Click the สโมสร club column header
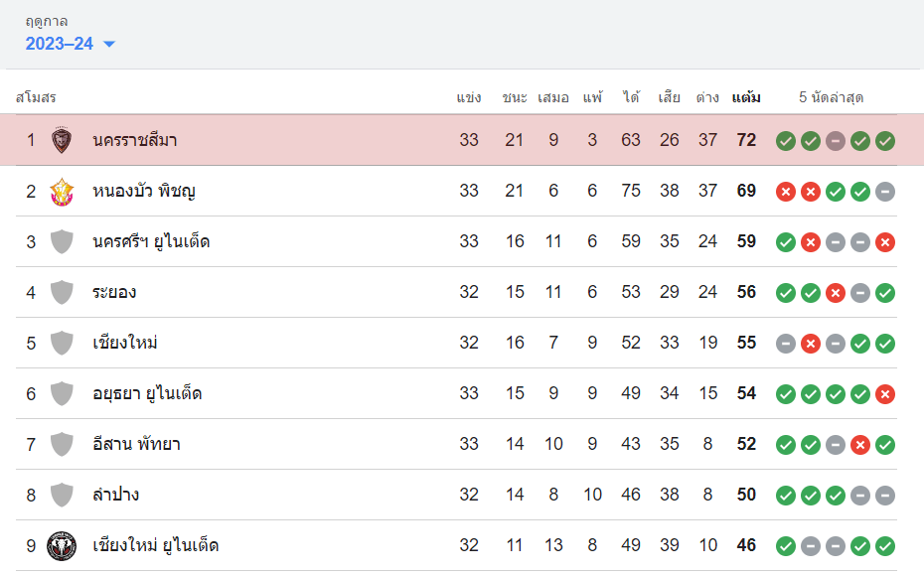This screenshot has height=576, width=924. coord(36,97)
